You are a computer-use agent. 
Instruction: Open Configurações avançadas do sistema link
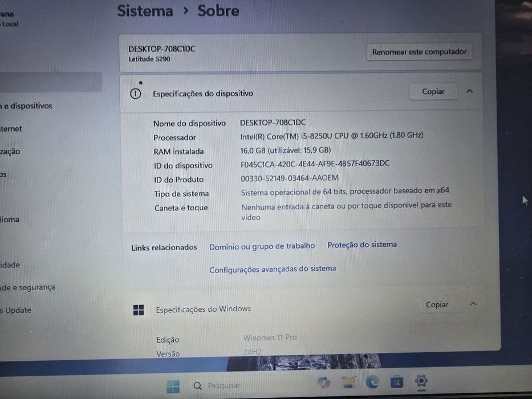click(273, 270)
